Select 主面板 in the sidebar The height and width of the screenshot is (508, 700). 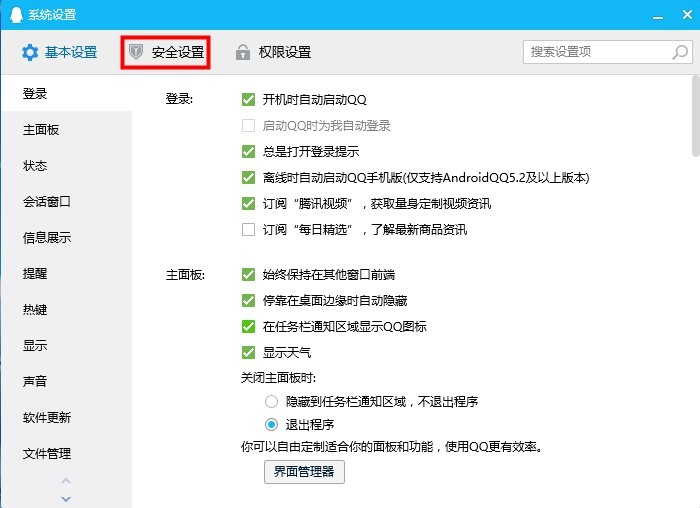click(x=67, y=130)
